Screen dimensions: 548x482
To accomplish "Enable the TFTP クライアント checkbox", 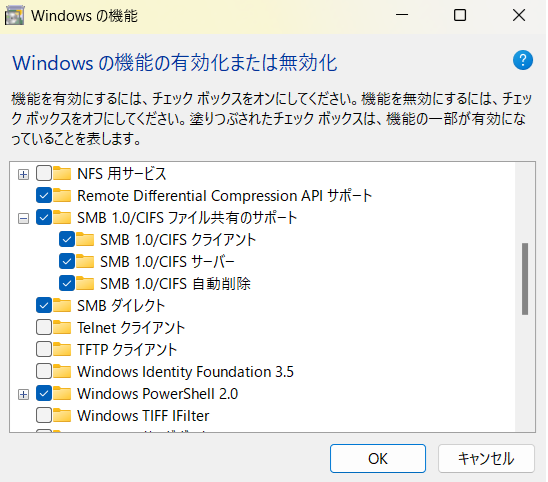I will point(44,350).
